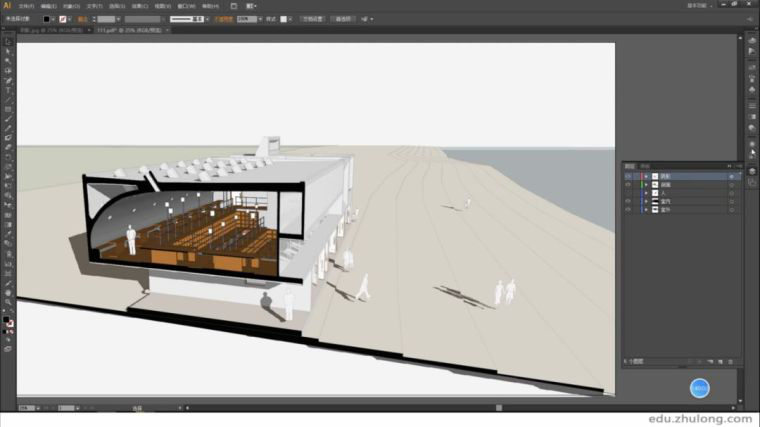Select the Type tool

[8, 91]
